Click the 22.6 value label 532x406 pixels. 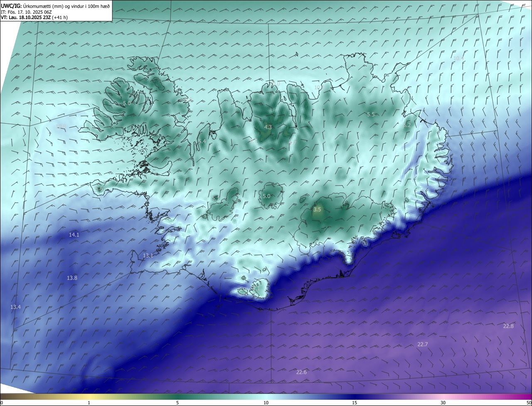pos(301,372)
